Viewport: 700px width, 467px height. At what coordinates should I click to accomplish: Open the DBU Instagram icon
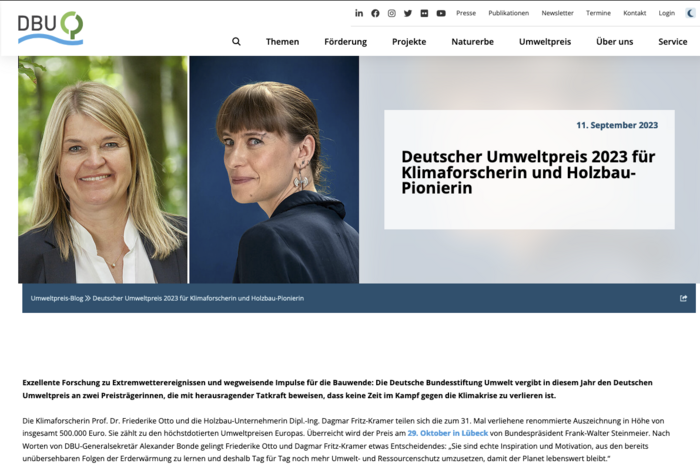coord(392,13)
